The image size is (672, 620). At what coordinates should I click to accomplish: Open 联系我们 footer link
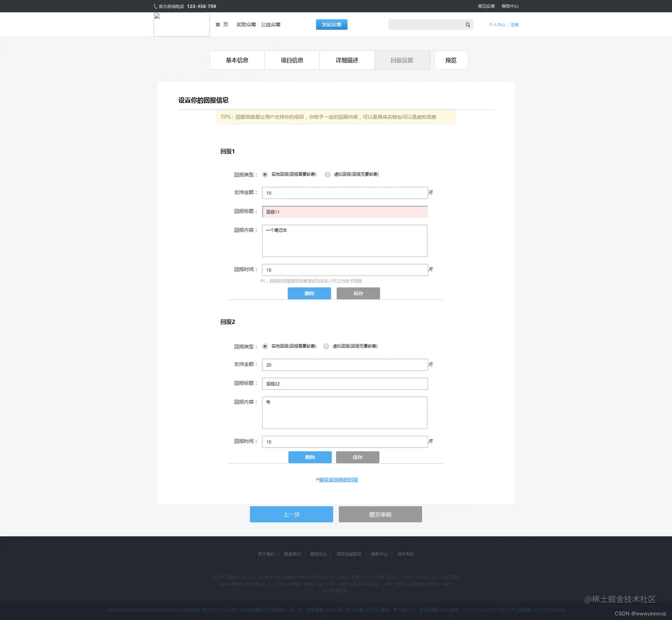click(292, 554)
